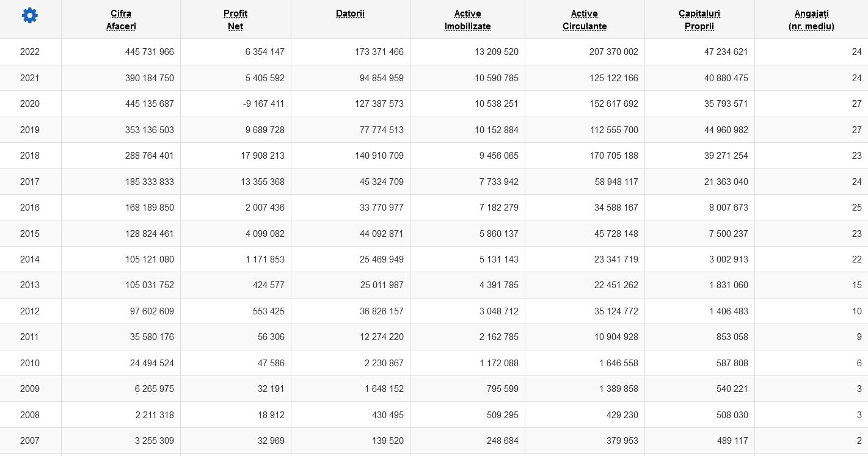Click the Capitaluri Proprii column header
This screenshot has height=456, width=868.
tap(699, 20)
